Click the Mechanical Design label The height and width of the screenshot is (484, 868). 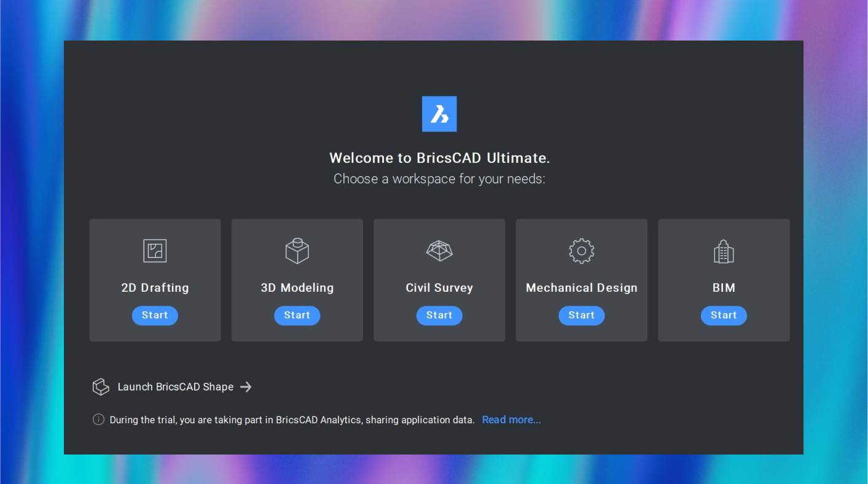point(582,287)
